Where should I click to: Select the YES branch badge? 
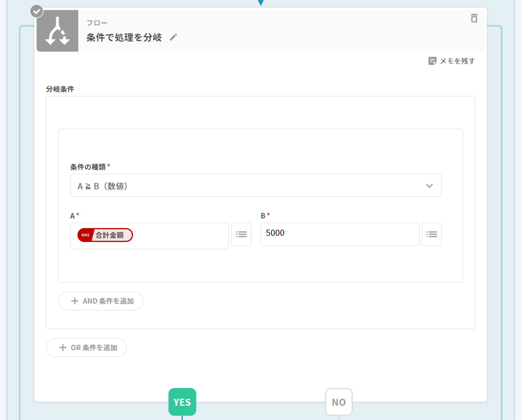pyautogui.click(x=182, y=402)
